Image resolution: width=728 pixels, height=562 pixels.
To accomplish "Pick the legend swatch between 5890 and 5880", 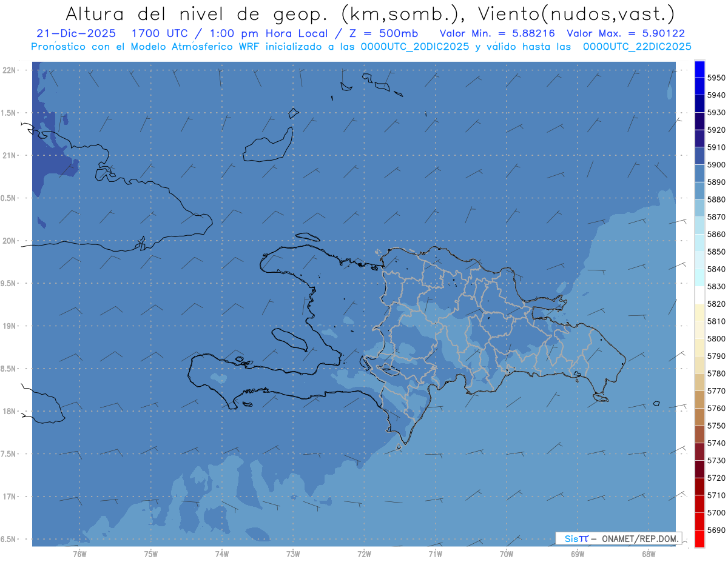I will (699, 191).
